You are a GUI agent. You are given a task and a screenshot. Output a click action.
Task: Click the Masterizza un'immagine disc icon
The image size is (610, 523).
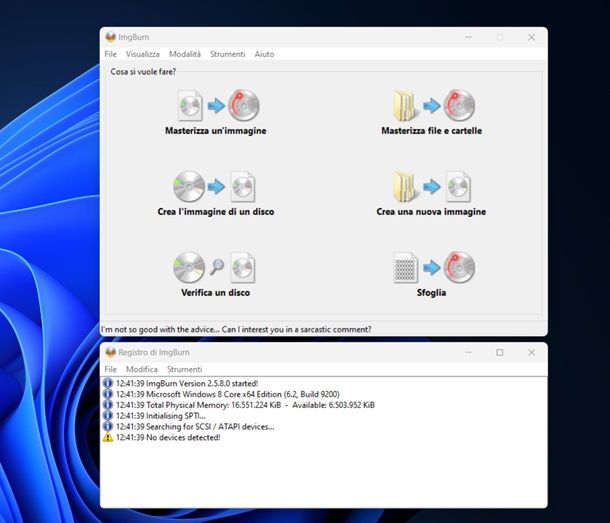click(244, 105)
